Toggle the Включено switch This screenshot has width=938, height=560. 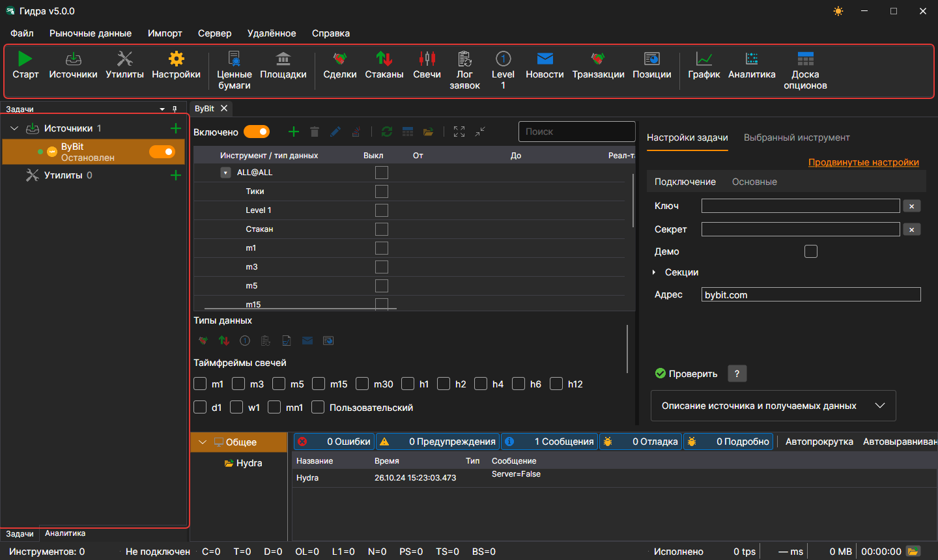tap(257, 132)
